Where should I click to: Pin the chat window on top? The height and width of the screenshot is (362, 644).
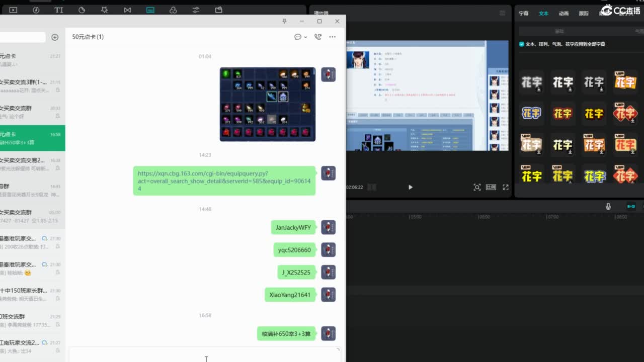284,21
